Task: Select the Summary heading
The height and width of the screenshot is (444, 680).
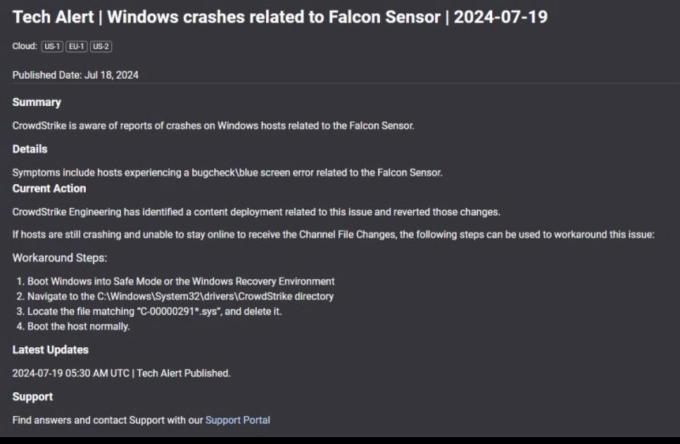Action: 37,102
